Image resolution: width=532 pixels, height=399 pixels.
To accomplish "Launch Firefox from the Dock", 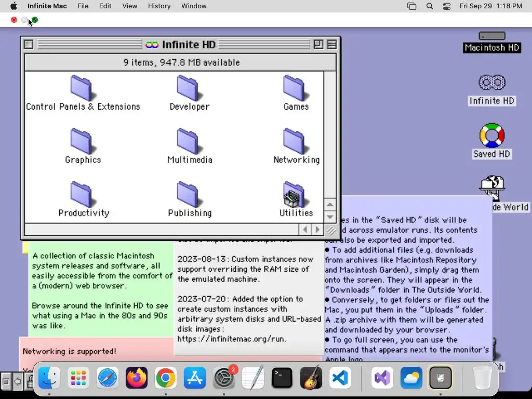I will pyautogui.click(x=137, y=378).
